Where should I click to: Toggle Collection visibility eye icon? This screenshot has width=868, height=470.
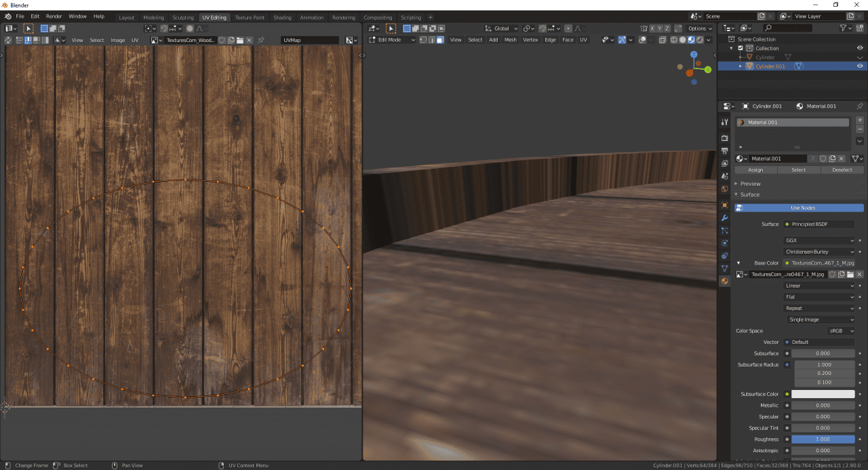click(x=860, y=48)
